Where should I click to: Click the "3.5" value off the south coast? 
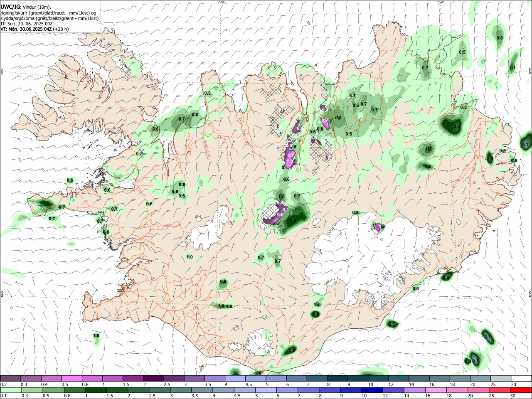coord(391,324)
